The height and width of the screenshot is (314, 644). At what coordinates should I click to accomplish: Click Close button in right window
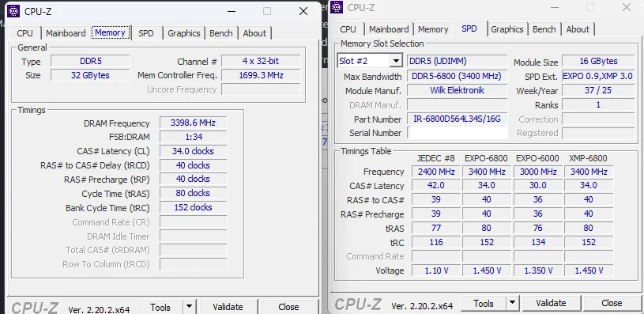click(612, 303)
